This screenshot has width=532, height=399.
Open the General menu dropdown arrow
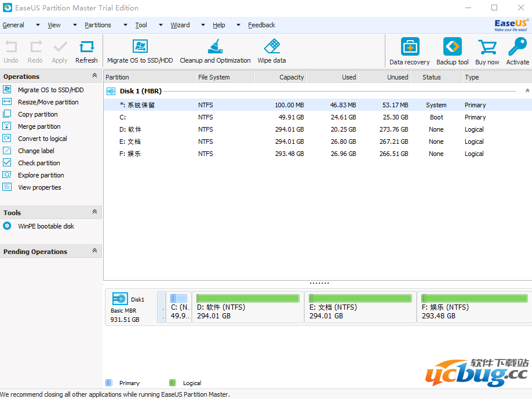38,25
